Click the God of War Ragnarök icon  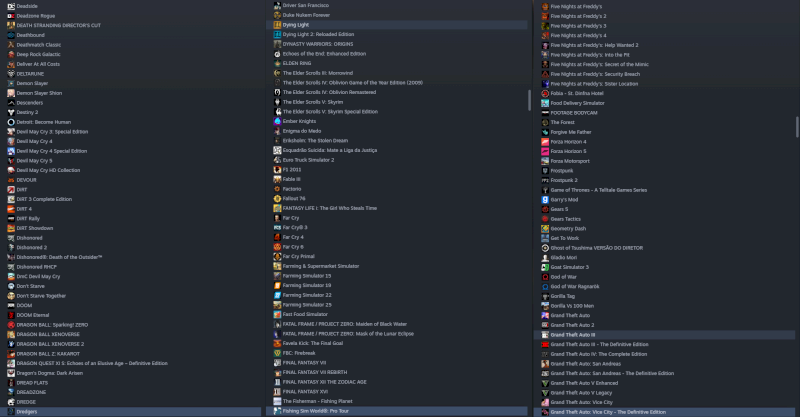(545, 287)
